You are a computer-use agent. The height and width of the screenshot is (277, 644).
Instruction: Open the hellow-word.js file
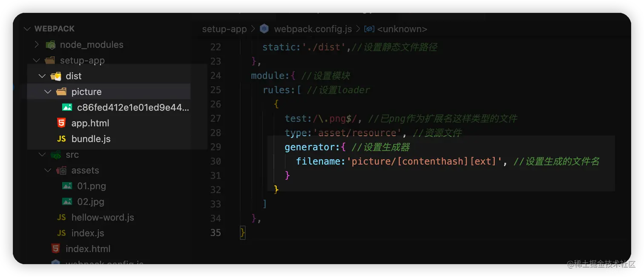pyautogui.click(x=103, y=217)
